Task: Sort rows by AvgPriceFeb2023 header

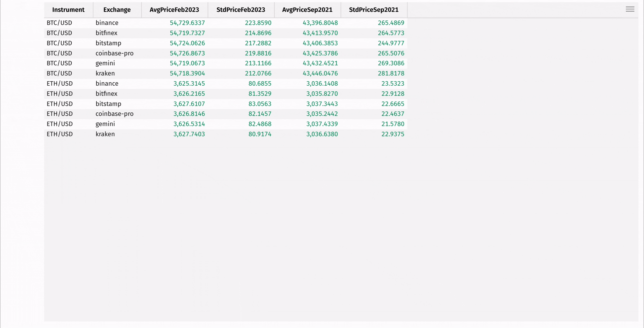Action: tap(174, 10)
